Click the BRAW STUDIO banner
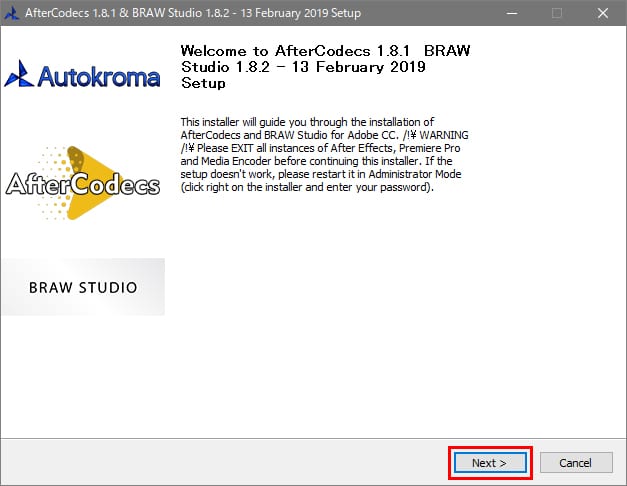The image size is (627, 486). coord(83,287)
